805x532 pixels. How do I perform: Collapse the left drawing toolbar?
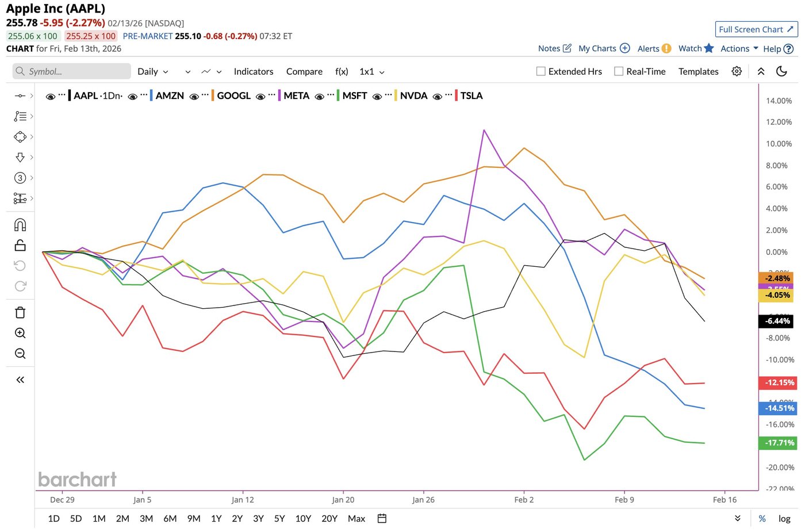coord(20,380)
